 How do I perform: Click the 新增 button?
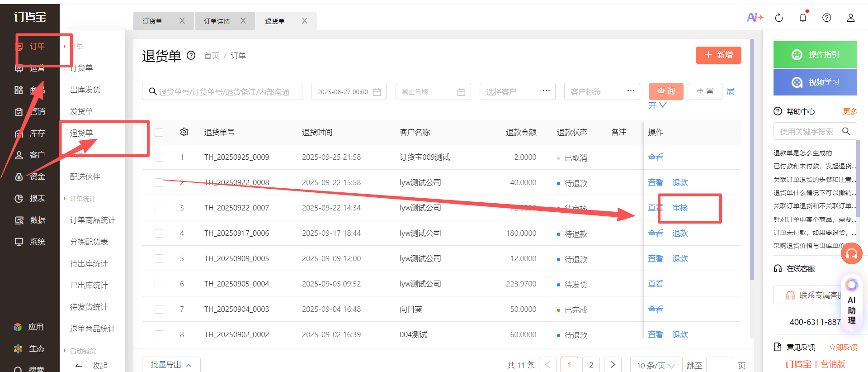click(x=718, y=55)
